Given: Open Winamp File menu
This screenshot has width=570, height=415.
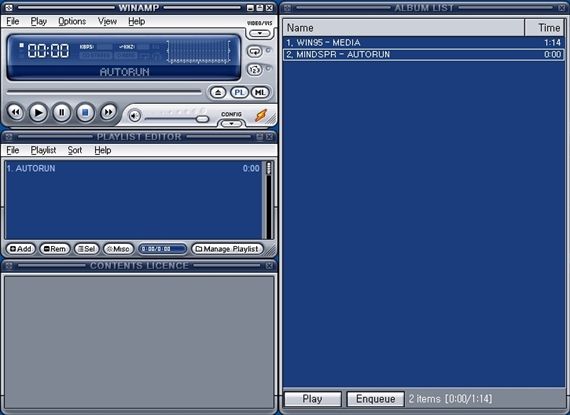Looking at the screenshot, I should (13, 21).
